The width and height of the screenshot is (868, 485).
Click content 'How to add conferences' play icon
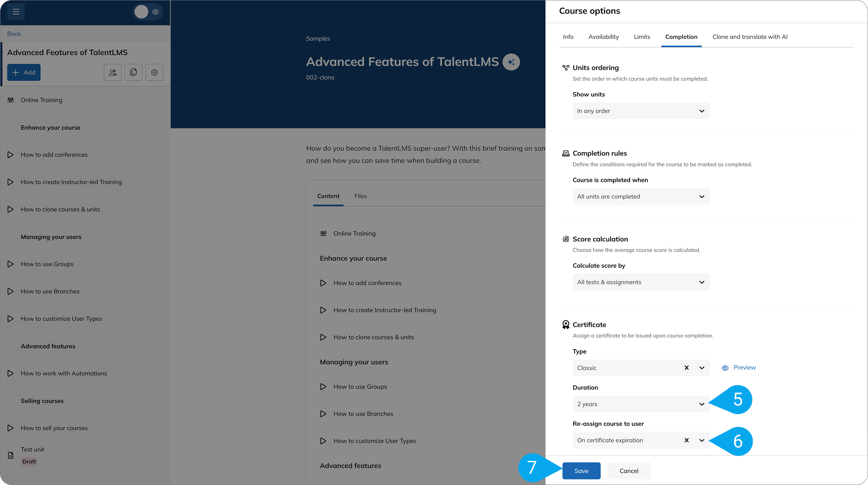[323, 283]
